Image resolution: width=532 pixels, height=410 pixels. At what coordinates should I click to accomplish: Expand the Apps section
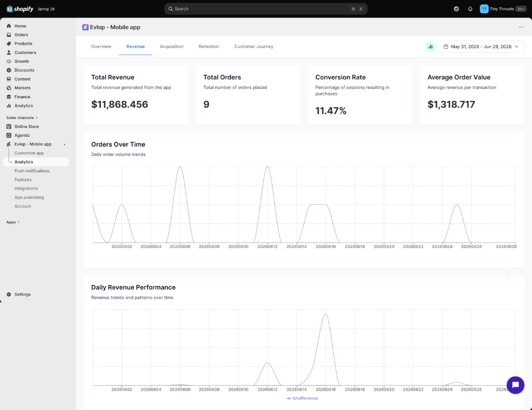tap(13, 222)
